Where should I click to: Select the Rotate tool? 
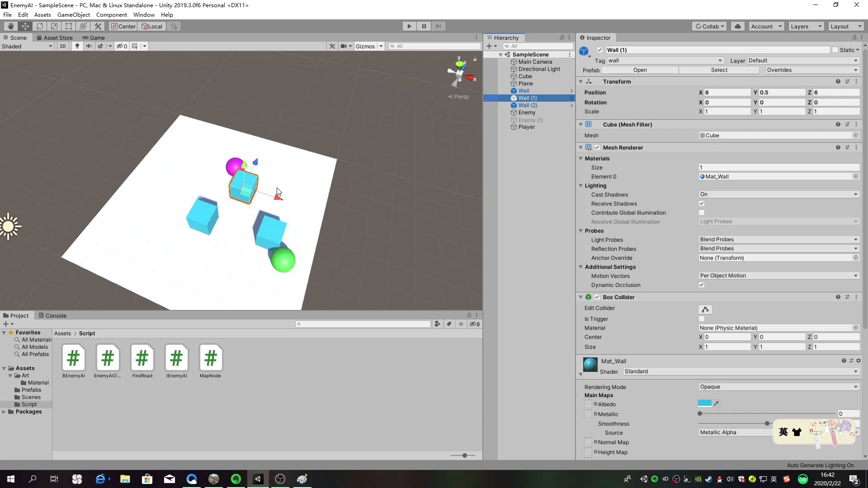click(x=40, y=26)
